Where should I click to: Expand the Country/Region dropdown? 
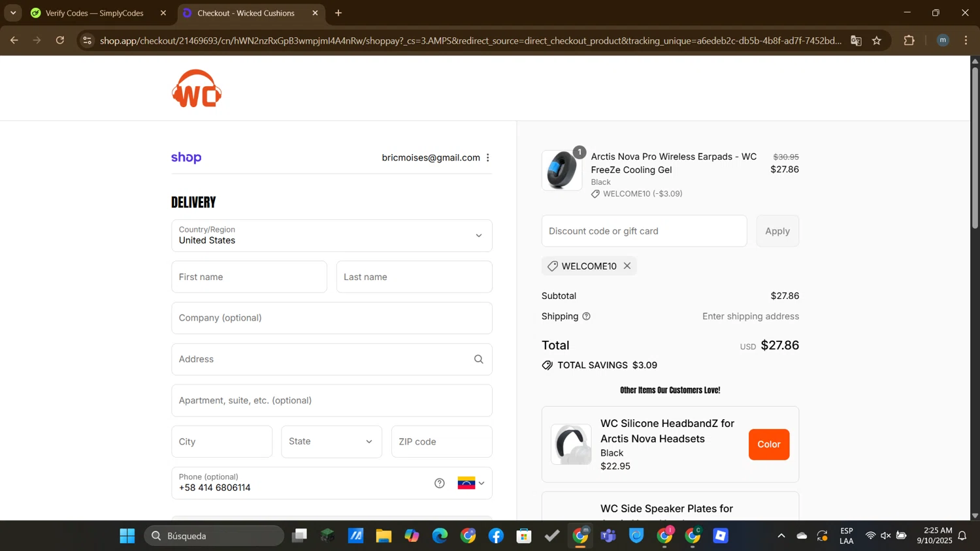(332, 236)
